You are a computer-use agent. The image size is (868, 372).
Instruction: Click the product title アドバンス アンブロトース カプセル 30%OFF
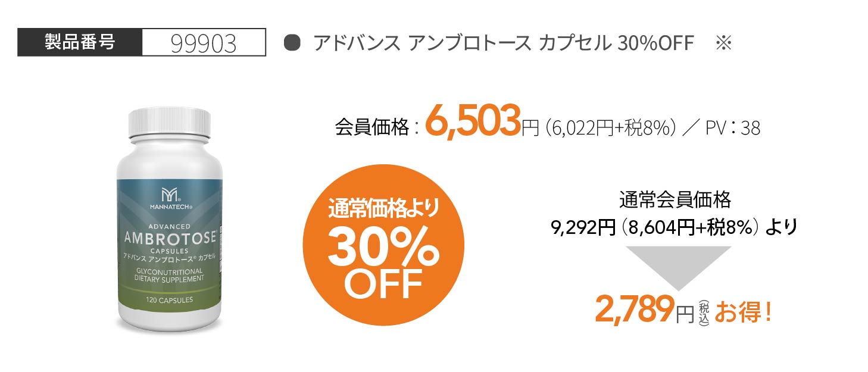[504, 43]
